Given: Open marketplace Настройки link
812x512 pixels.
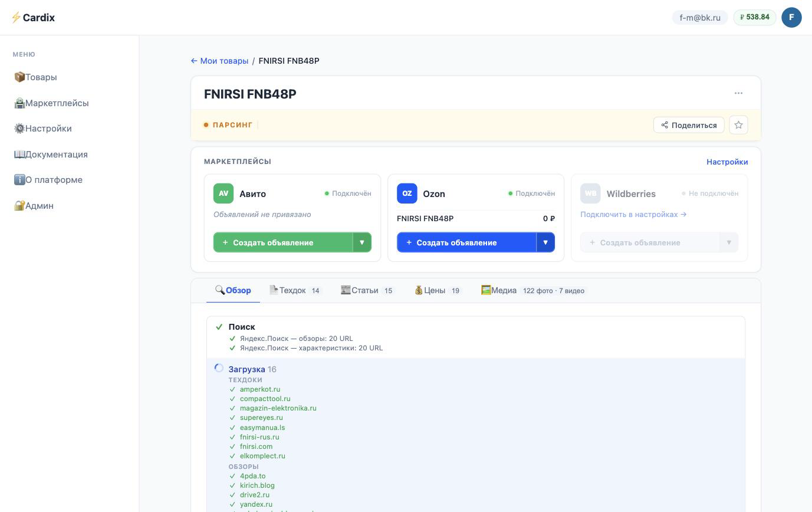Looking at the screenshot, I should point(727,162).
